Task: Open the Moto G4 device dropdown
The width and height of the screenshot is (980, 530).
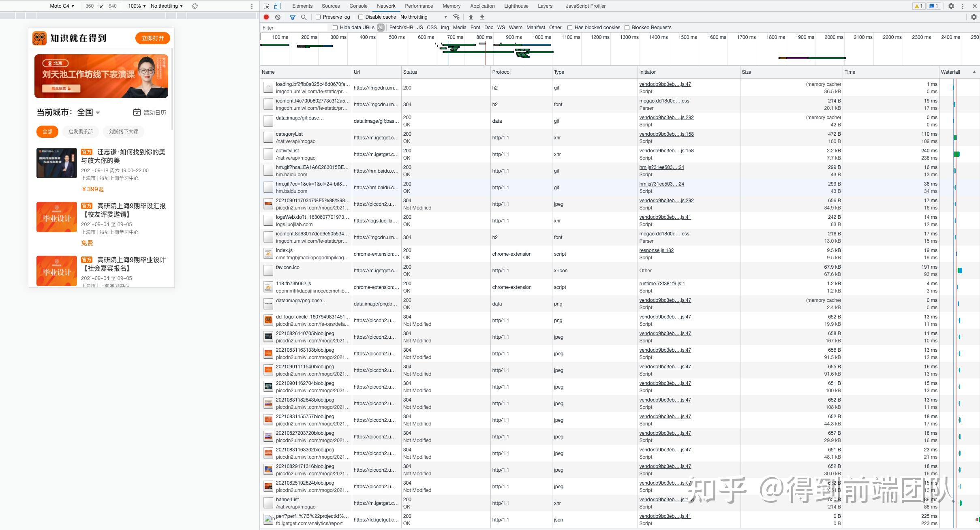Action: 61,6
